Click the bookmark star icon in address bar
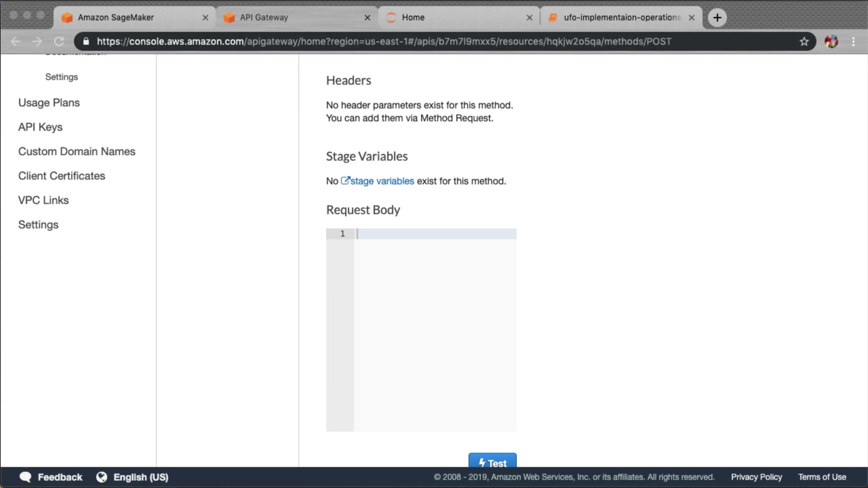The width and height of the screenshot is (868, 488). (x=804, y=42)
